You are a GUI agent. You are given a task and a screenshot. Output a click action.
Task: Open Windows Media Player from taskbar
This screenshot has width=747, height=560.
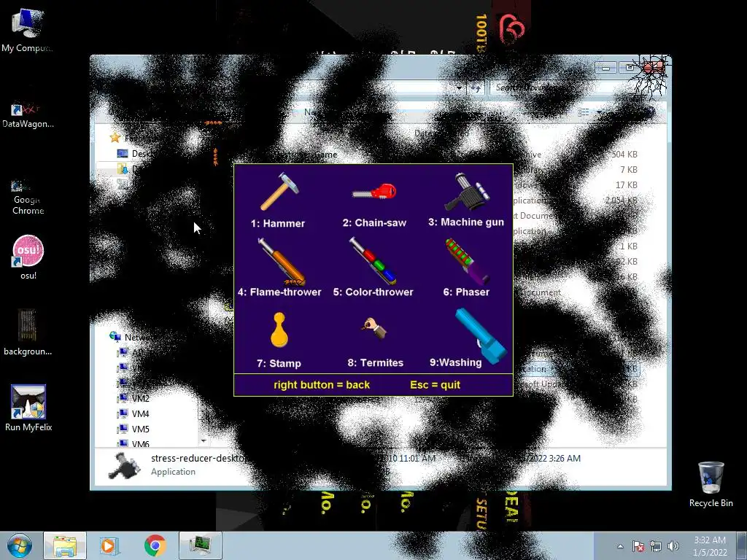click(x=109, y=545)
